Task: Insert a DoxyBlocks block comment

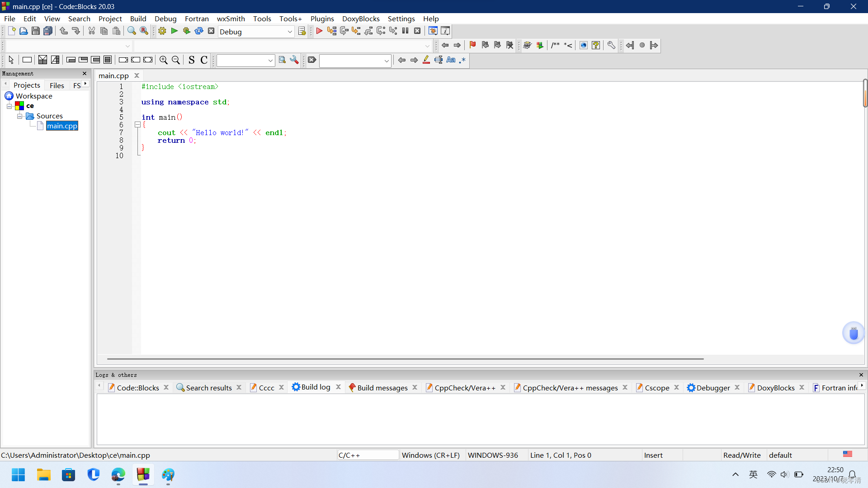Action: click(556, 45)
